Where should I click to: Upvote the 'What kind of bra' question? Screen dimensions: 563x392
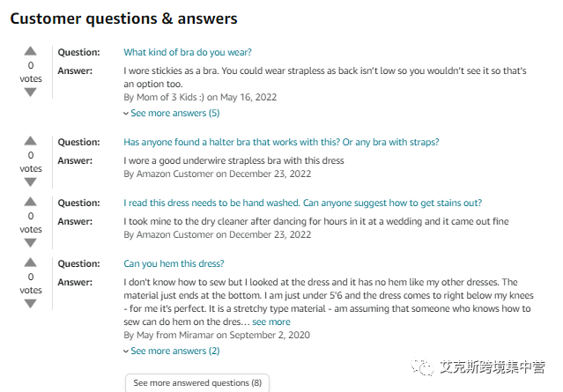pos(31,51)
